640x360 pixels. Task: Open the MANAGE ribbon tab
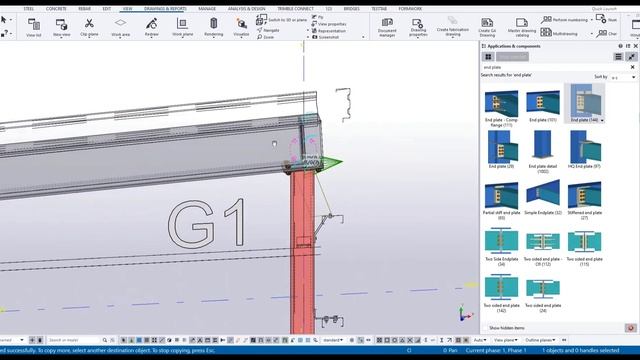(207, 9)
